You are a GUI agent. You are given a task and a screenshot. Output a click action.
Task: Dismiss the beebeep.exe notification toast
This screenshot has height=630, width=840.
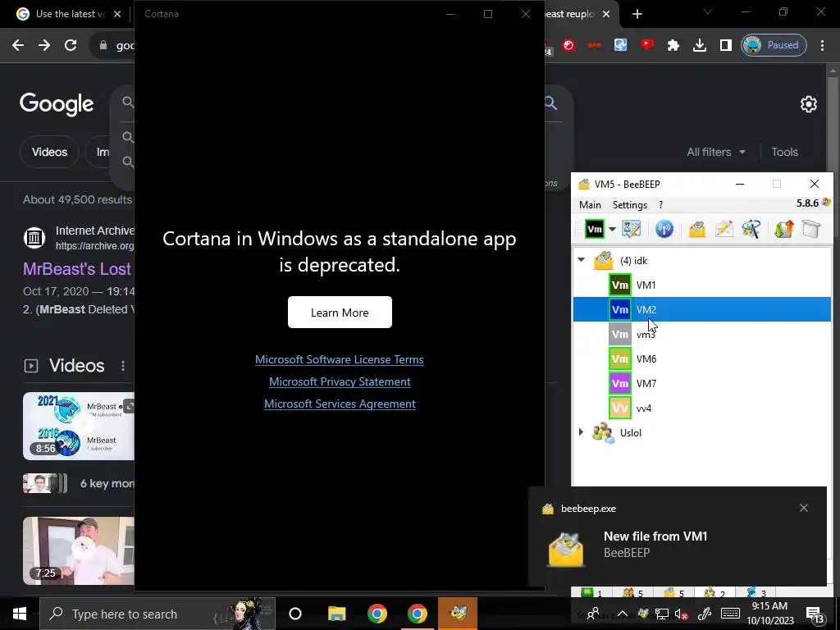point(804,508)
